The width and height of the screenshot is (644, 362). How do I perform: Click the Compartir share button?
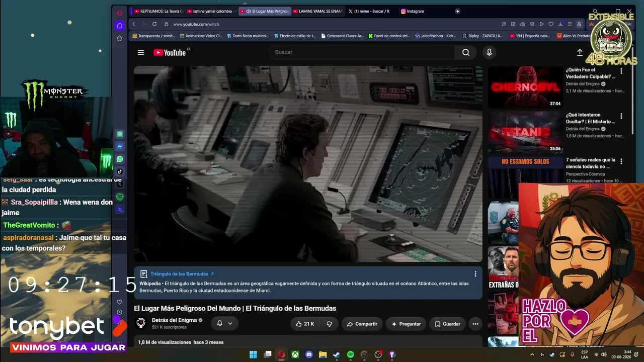point(362,324)
